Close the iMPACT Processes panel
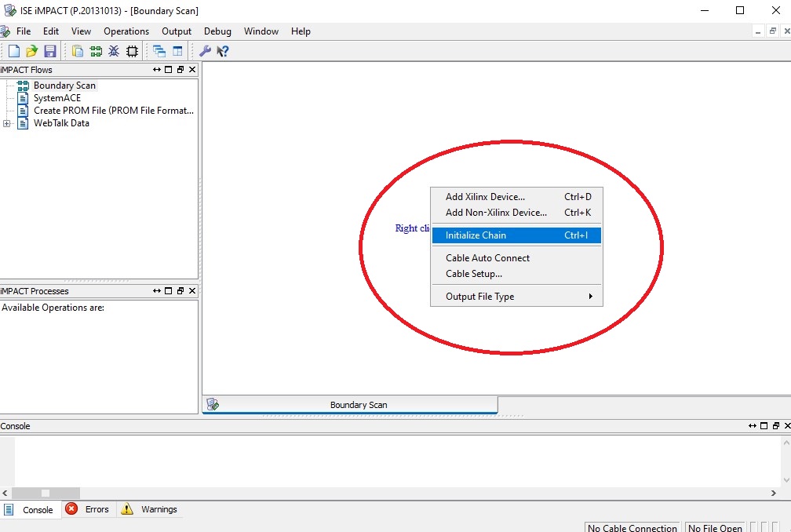 [x=192, y=291]
